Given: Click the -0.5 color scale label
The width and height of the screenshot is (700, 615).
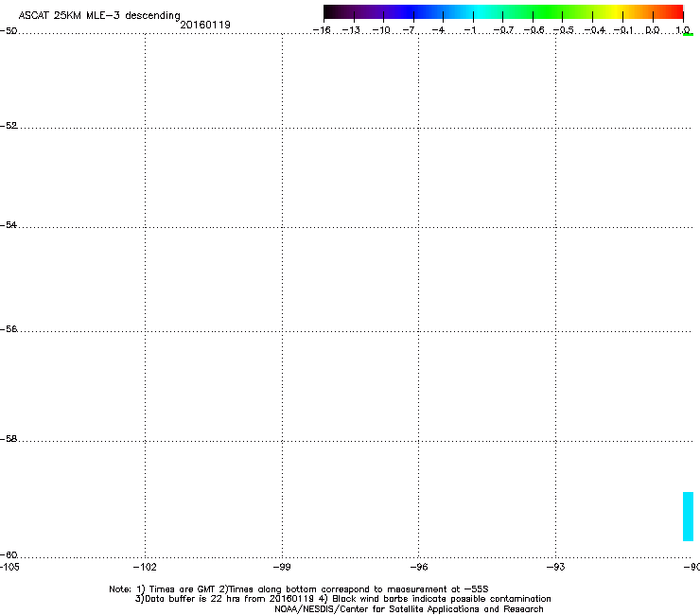Looking at the screenshot, I should (564, 30).
